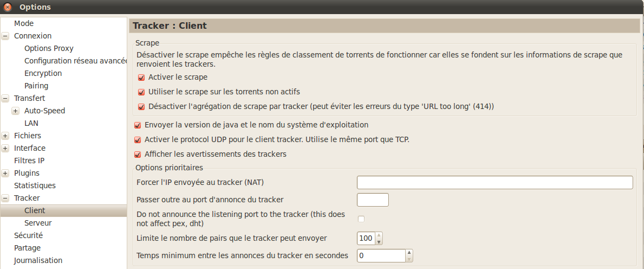Disable the UDP protocol checkbox
The image size is (644, 269).
[x=138, y=139]
